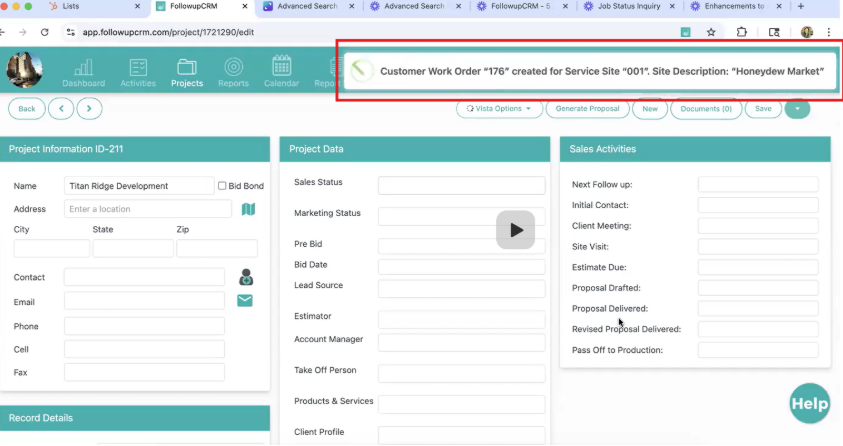
Task: Click Generate Proposal button
Action: [588, 109]
